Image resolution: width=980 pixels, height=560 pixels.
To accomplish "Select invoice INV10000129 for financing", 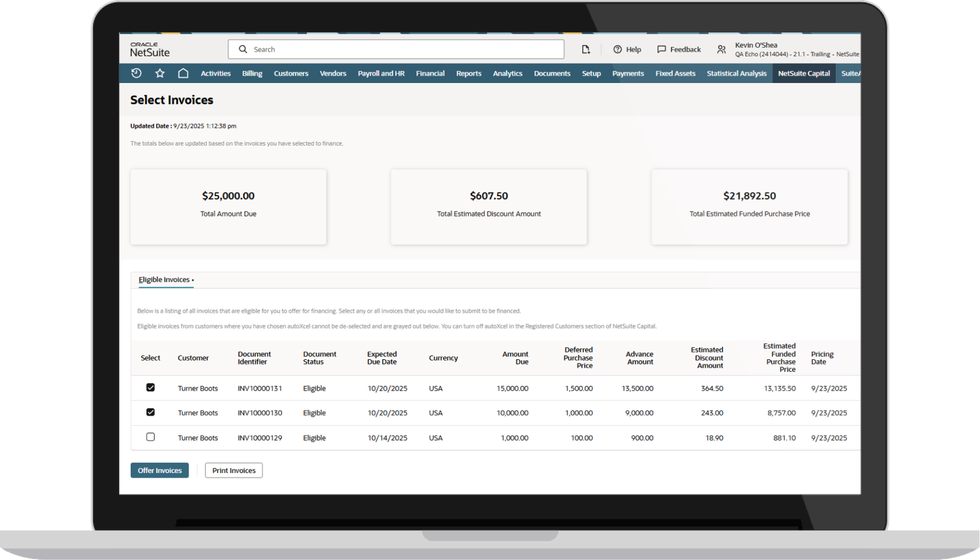I will [151, 437].
